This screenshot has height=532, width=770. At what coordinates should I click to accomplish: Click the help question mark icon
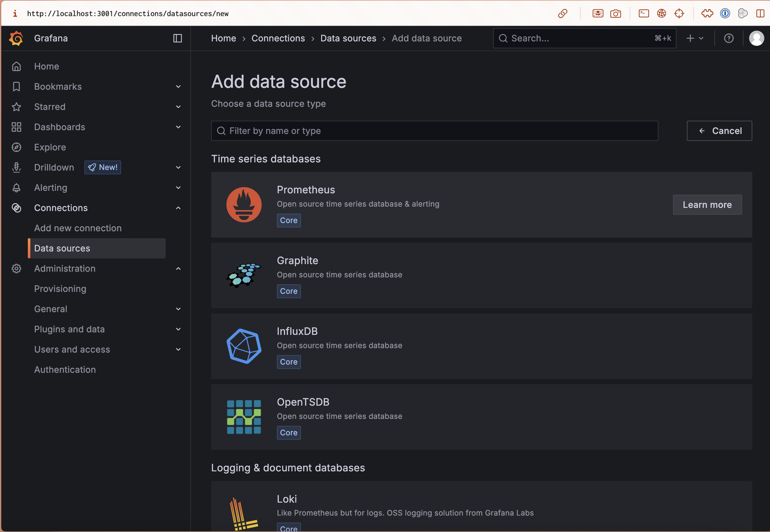pos(729,38)
